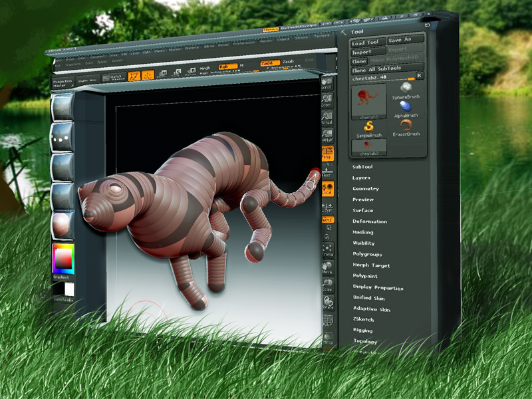Select the large cheetah2 tool thumbnail
The height and width of the screenshot is (399, 532).
point(368,102)
